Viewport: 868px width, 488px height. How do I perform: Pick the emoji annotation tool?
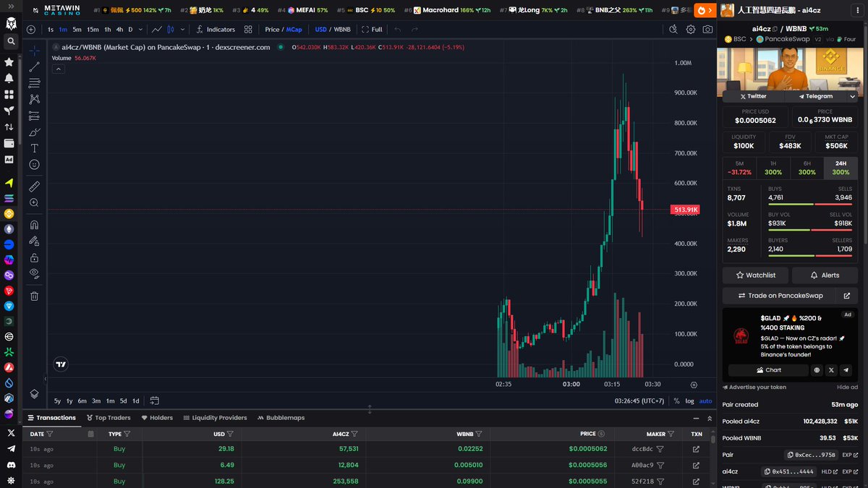(33, 164)
